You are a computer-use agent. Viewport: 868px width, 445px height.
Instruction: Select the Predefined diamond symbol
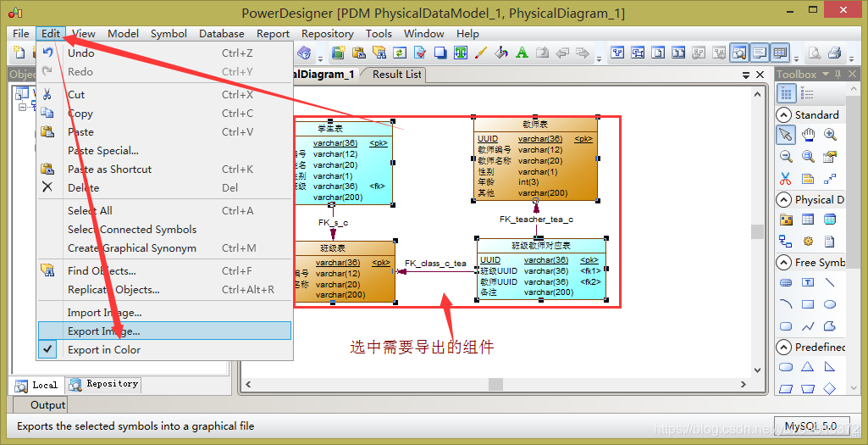[x=829, y=388]
